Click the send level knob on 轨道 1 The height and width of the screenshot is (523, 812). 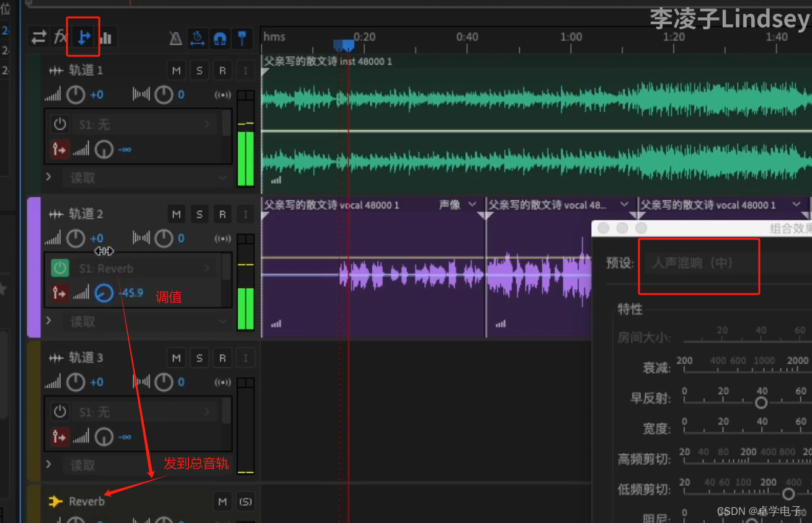point(104,150)
